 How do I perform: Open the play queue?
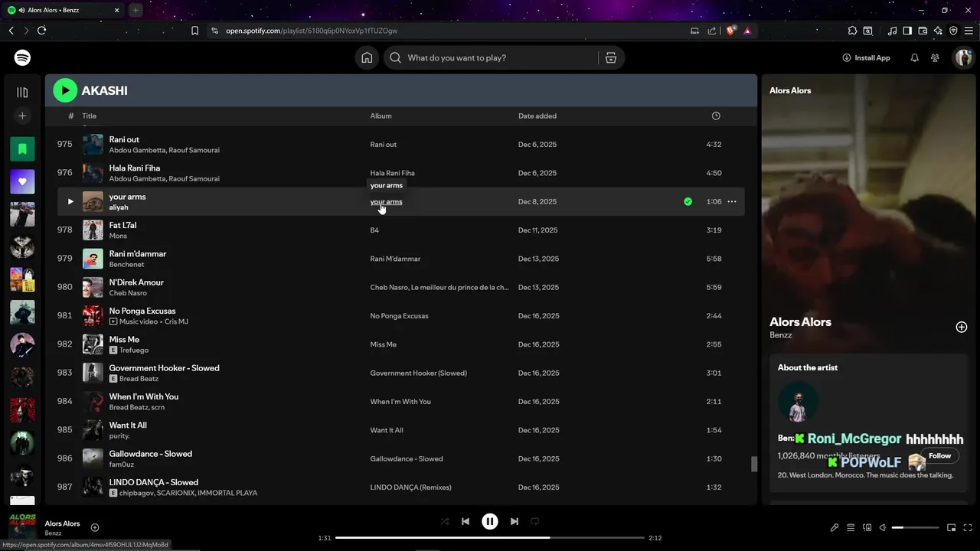(851, 527)
